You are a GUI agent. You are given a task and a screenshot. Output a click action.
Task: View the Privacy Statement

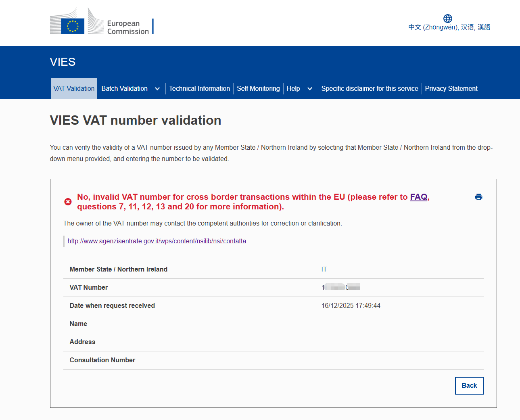[451, 89]
